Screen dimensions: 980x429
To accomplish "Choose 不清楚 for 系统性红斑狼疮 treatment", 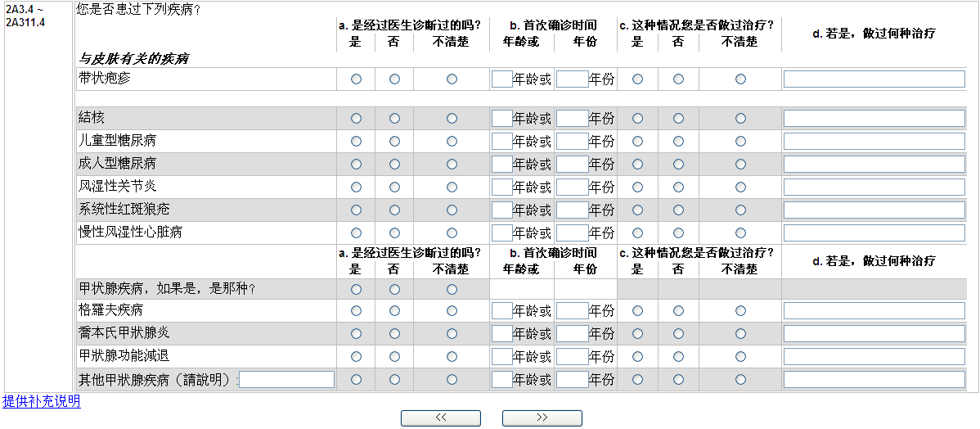I will coord(740,210).
